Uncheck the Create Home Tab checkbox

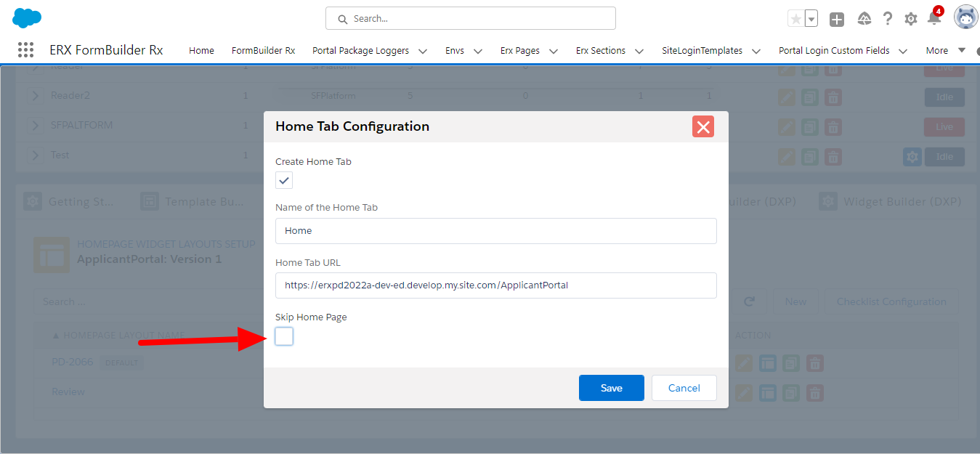[284, 180]
